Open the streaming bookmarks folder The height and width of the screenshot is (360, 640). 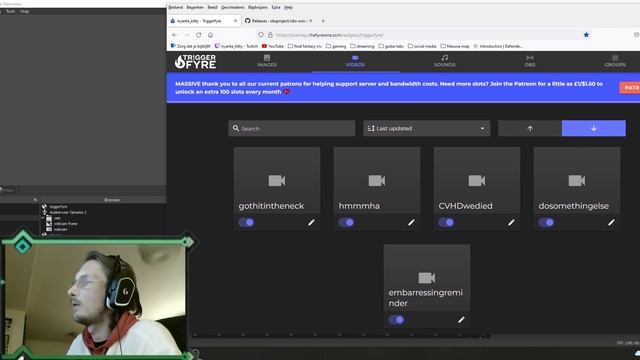point(362,46)
